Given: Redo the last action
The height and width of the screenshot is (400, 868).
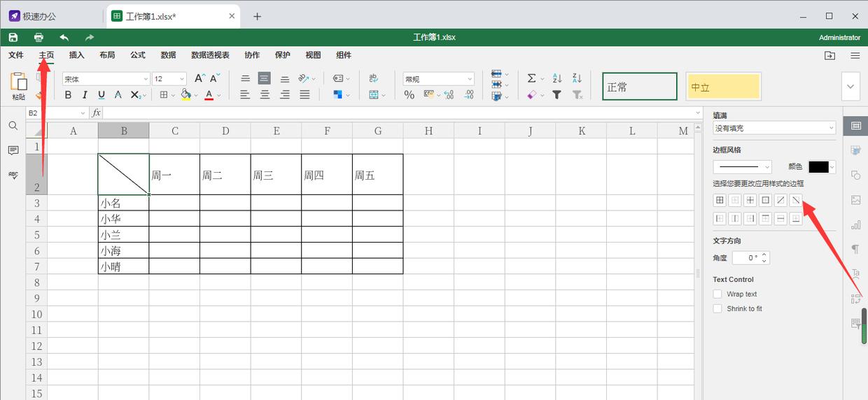Looking at the screenshot, I should click(90, 37).
